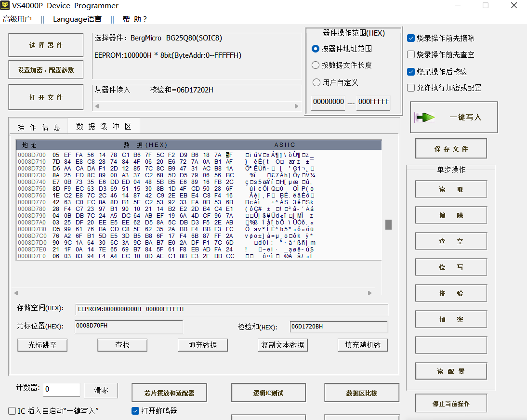
Task: Click the 选择器件 button
Action: pos(46,45)
